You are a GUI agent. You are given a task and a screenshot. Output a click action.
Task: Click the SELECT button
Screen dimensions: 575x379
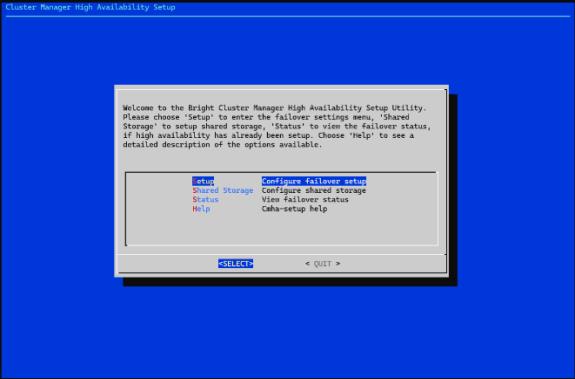tap(235, 264)
